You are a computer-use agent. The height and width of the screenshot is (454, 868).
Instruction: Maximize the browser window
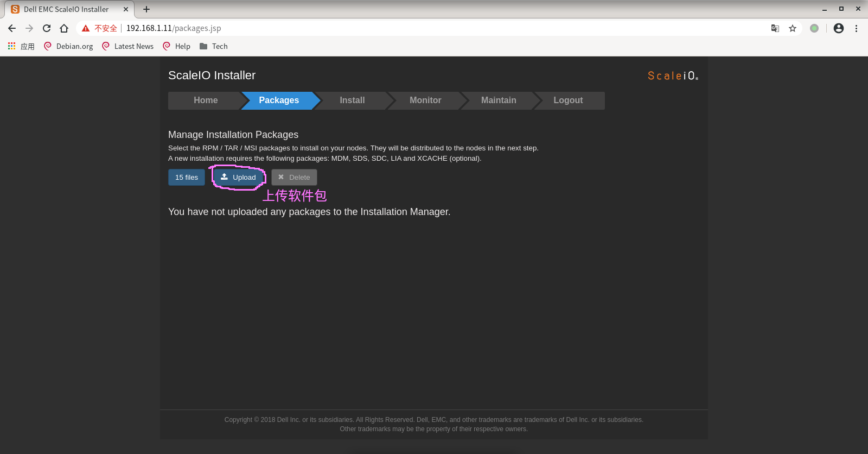coord(841,9)
